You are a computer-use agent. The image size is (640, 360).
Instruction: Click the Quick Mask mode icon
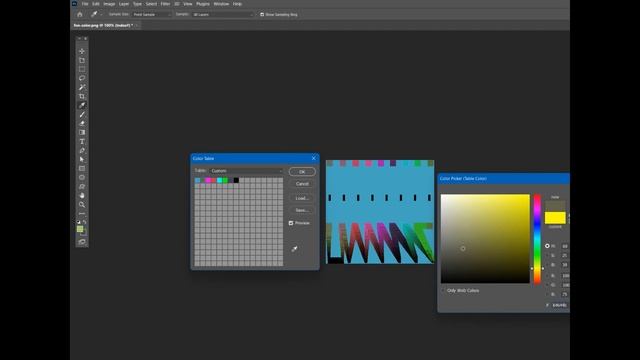coord(82,242)
